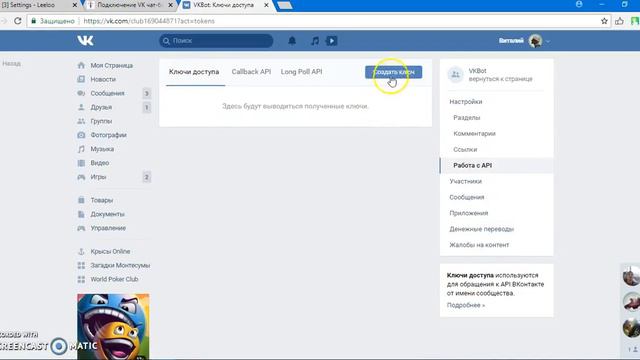Image resolution: width=640 pixels, height=360 pixels.
Task: Launch Загадки Монтесумы app link
Action: click(120, 265)
